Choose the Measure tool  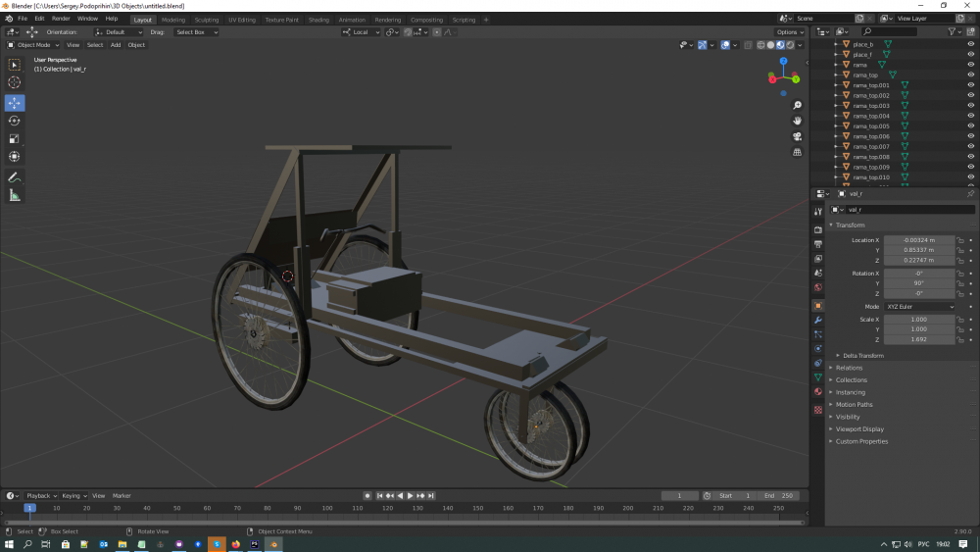[x=15, y=195]
